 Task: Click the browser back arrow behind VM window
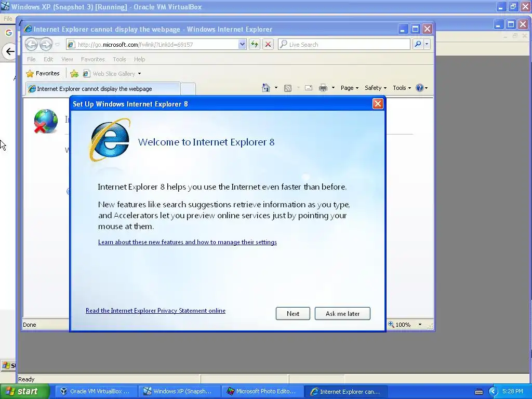(10, 51)
